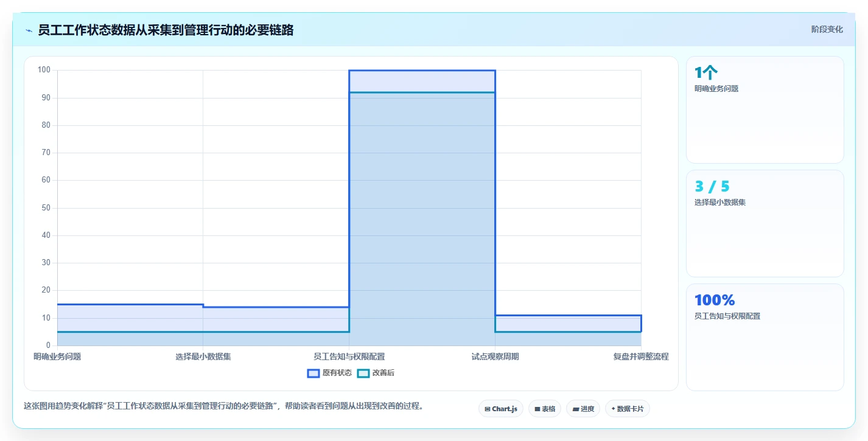This screenshot has width=868, height=441.
Task: Click the x-axis label 选择最小数据集
Action: [x=203, y=356]
